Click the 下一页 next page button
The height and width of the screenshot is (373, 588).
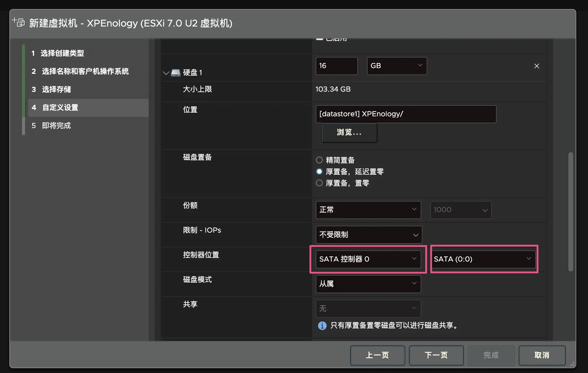click(x=436, y=355)
